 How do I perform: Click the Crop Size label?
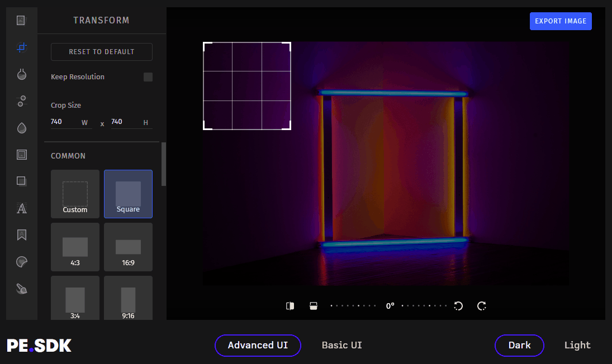(65, 105)
